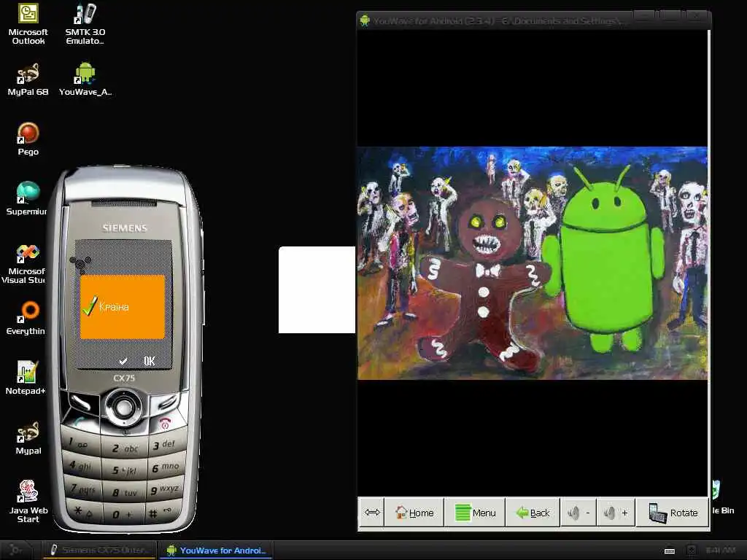The height and width of the screenshot is (560, 747).
Task: Open the Supermium desktop icon
Action: point(27,198)
